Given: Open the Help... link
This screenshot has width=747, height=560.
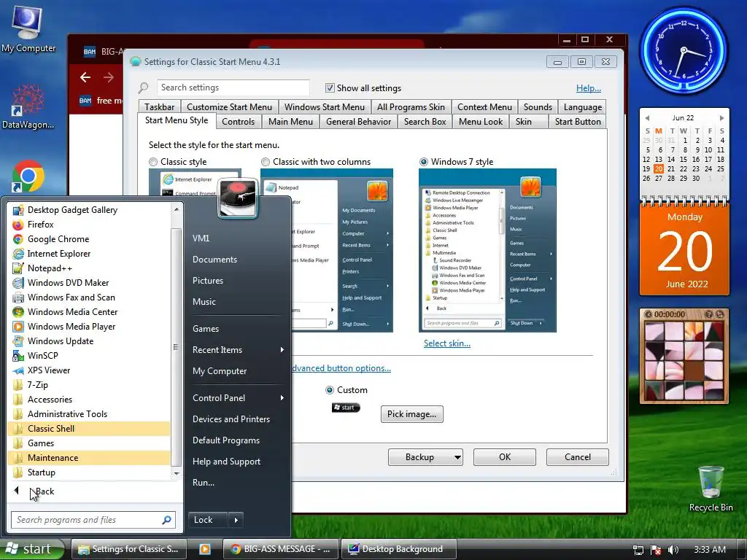Looking at the screenshot, I should [x=589, y=88].
